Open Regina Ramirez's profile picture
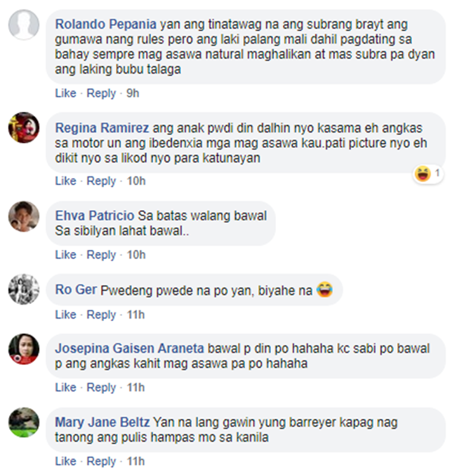This screenshot has width=476, height=474. pos(23,128)
